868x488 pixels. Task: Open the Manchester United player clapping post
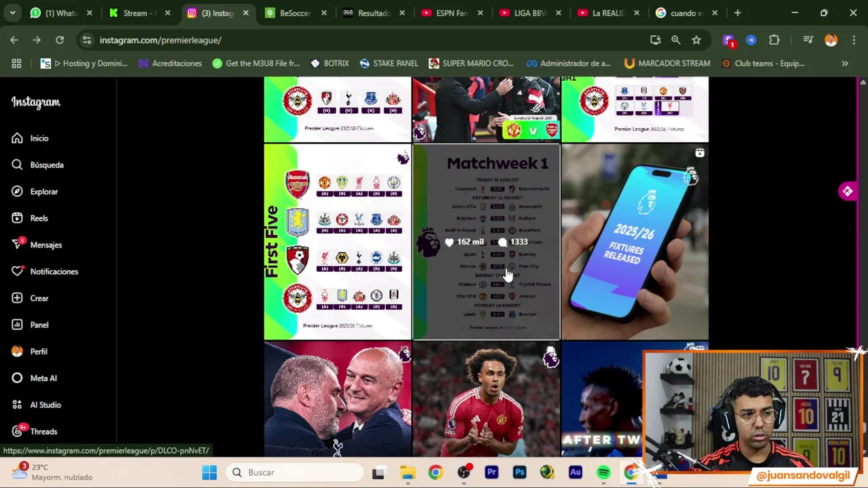point(486,400)
